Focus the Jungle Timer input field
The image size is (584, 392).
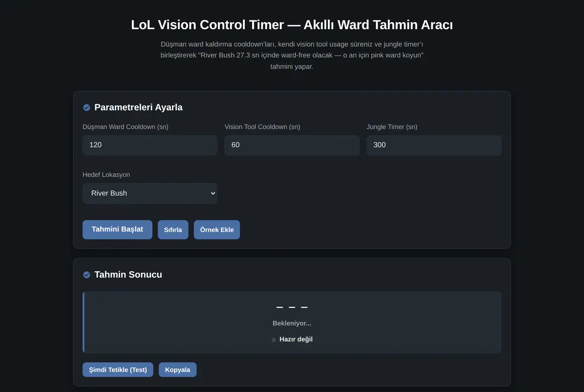(x=434, y=145)
